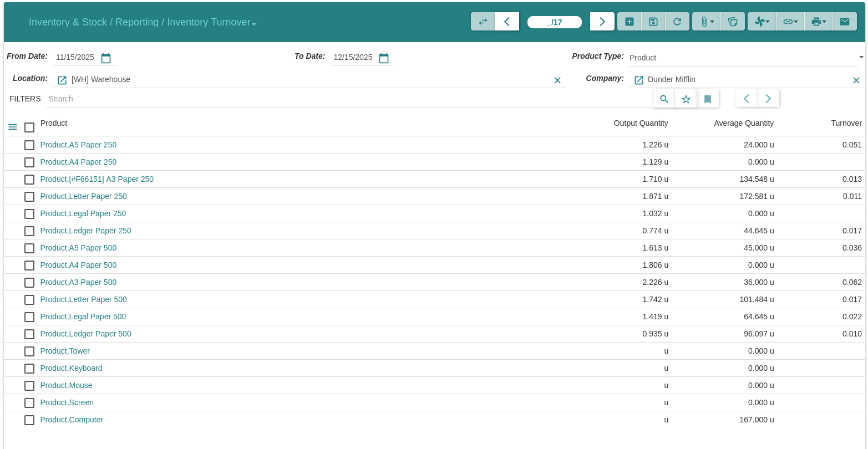Image resolution: width=868 pixels, height=449 pixels.
Task: Open the print reports dropdown
Action: pyautogui.click(x=819, y=22)
